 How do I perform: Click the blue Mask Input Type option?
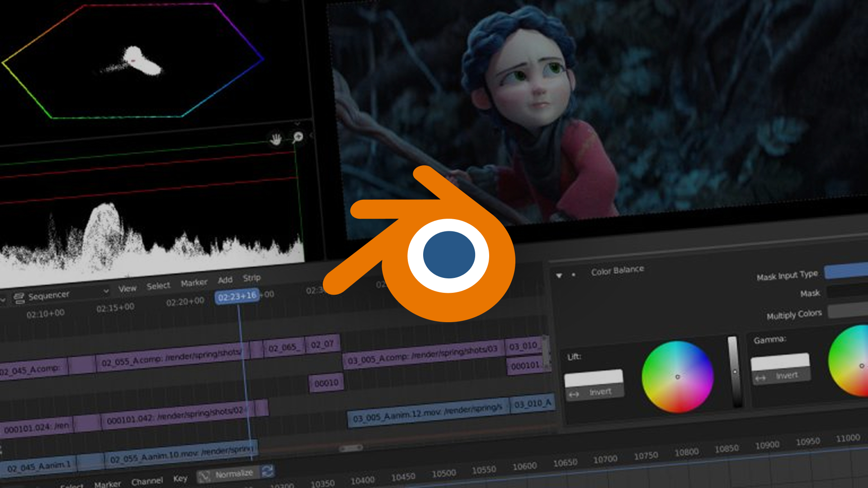(846, 270)
